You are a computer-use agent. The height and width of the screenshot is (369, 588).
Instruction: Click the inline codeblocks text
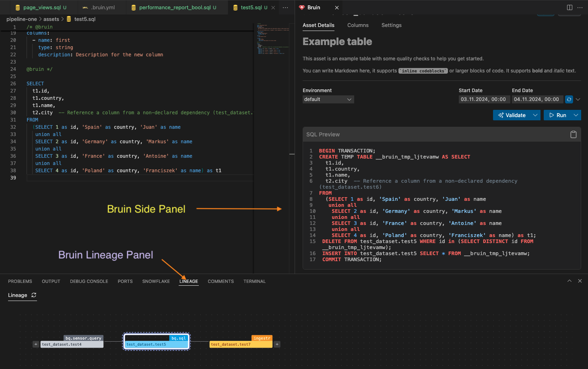pyautogui.click(x=423, y=71)
